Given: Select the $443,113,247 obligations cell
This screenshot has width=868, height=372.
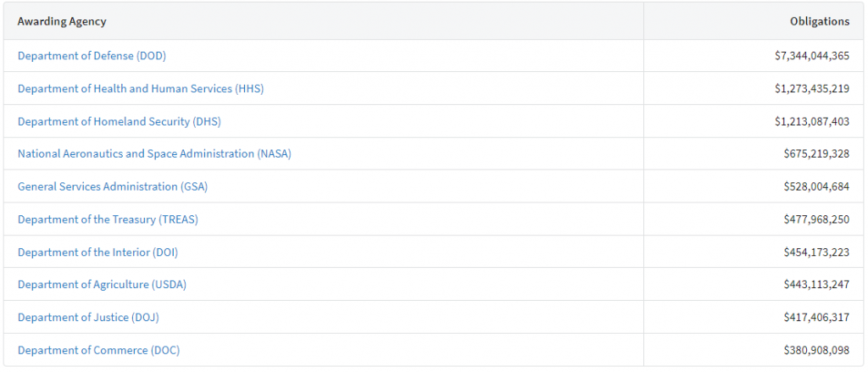Looking at the screenshot, I should (816, 285).
